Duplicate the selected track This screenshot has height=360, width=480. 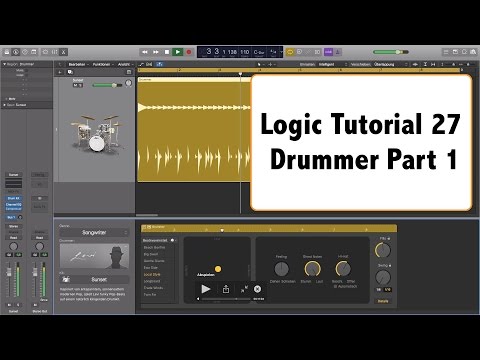70,72
